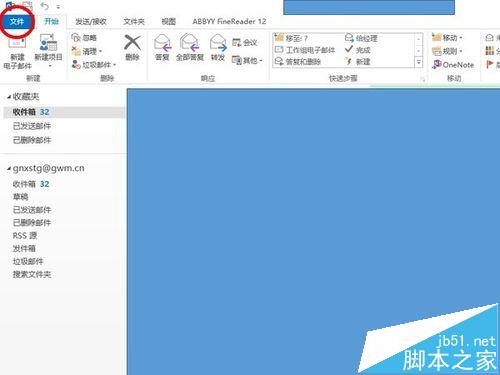Screen dimensions: 500x375
Task: Select the 完成 checkmark quick step
Action: 358,50
